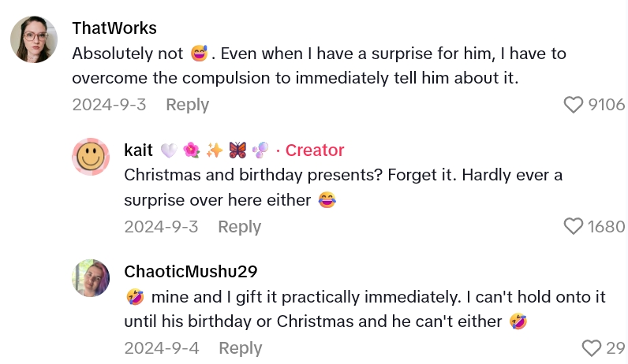The width and height of the screenshot is (628, 364).
Task: Click the 29 likes number
Action: 615,348
